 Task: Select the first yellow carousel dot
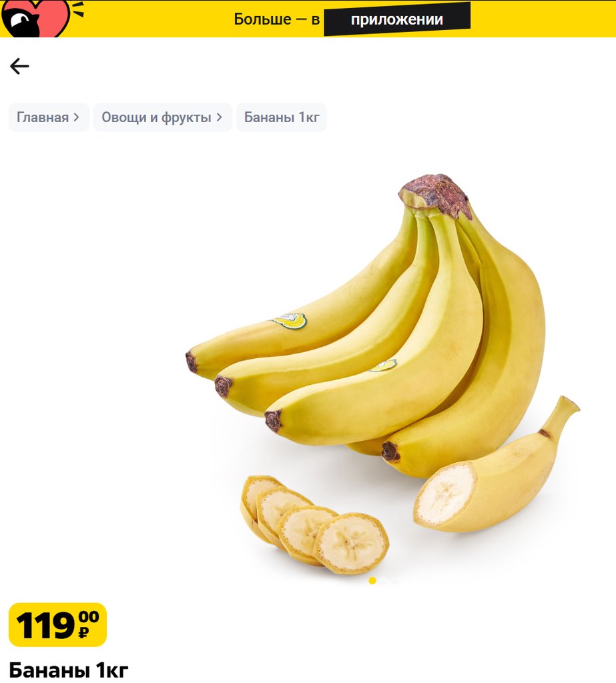coord(372,580)
